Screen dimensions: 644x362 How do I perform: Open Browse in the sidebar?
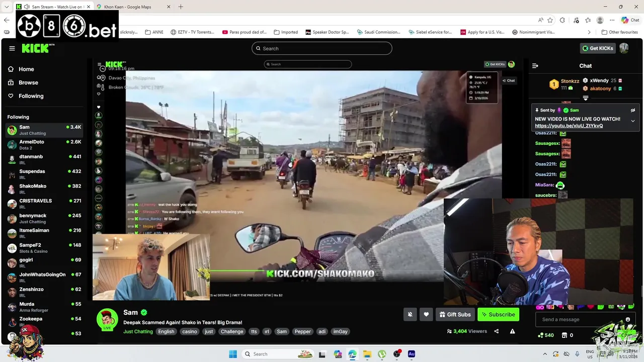click(x=28, y=82)
